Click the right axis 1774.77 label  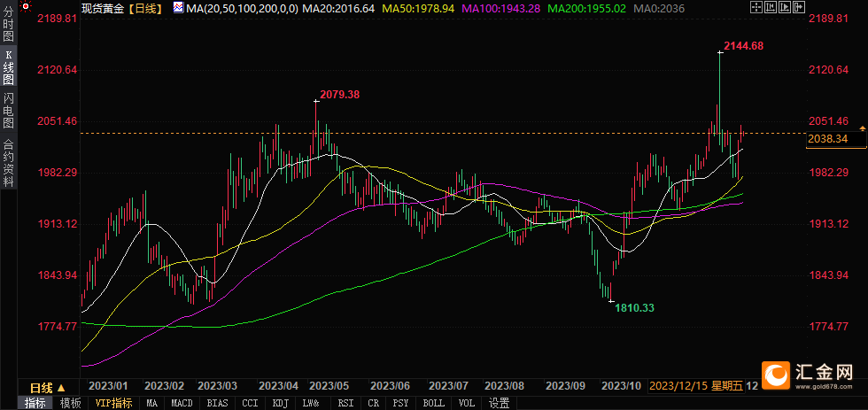(828, 327)
